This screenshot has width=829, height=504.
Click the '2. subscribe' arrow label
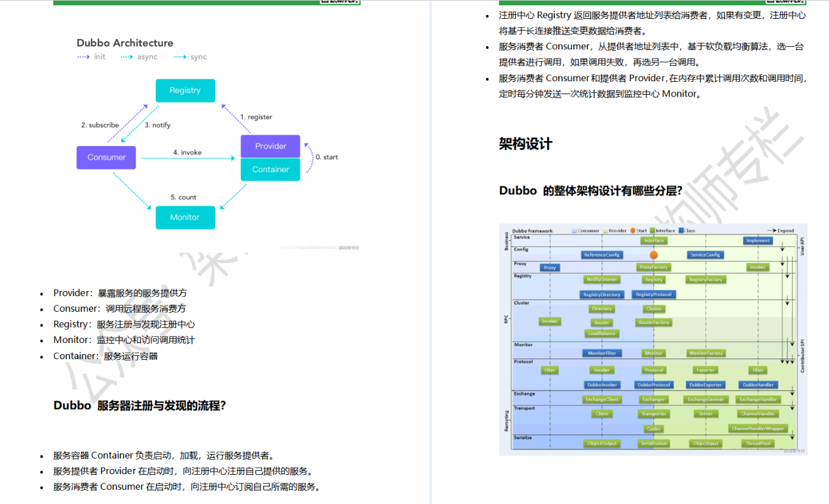[x=100, y=125]
